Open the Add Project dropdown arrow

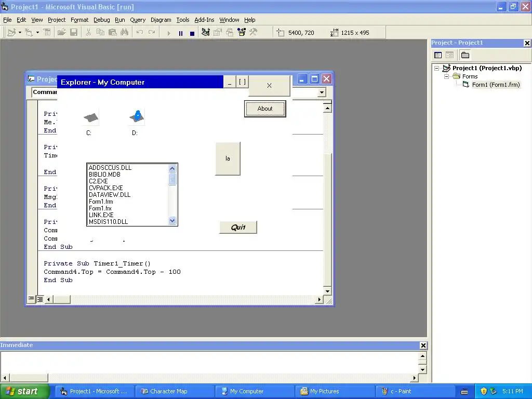pyautogui.click(x=20, y=33)
